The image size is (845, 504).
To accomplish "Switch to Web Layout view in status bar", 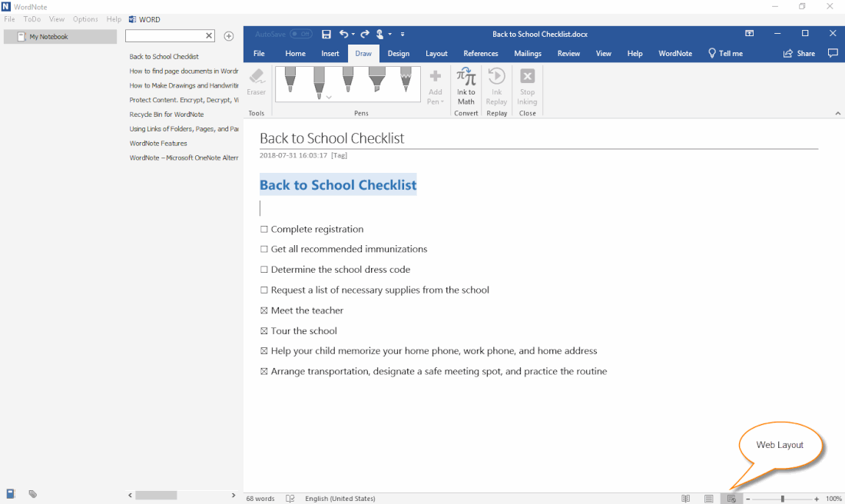I will pos(730,498).
